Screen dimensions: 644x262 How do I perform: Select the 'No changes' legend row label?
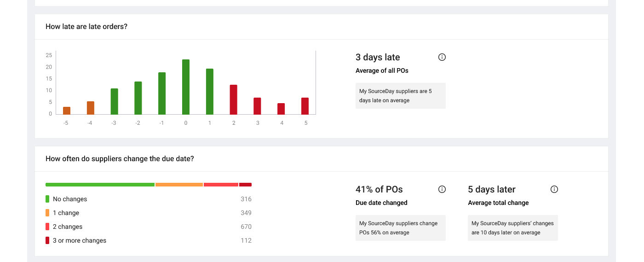click(x=70, y=199)
